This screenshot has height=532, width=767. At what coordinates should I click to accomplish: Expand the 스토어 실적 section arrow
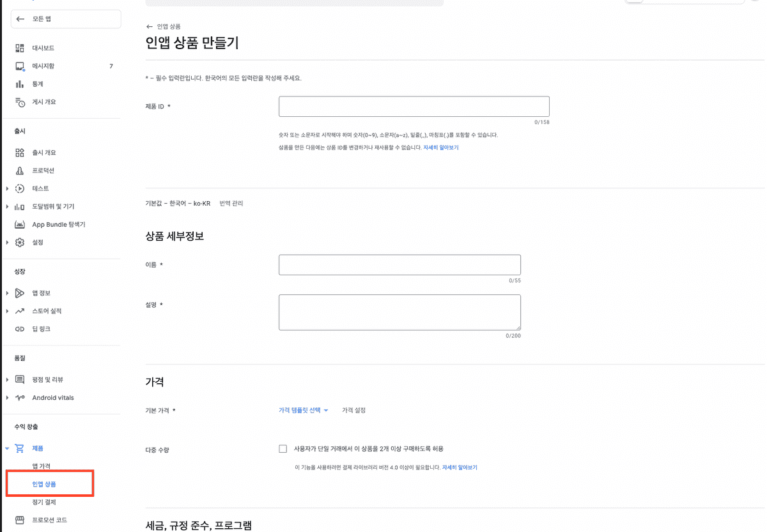7,311
